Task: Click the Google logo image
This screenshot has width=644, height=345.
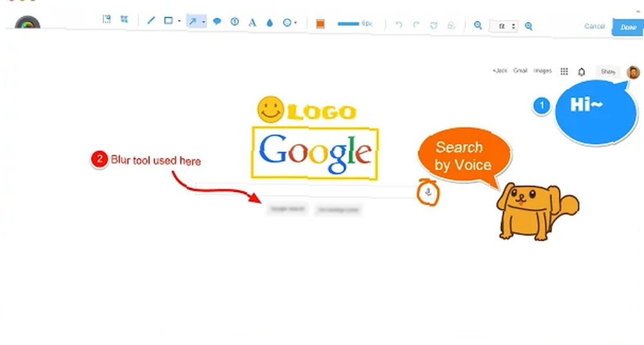Action: (x=315, y=153)
